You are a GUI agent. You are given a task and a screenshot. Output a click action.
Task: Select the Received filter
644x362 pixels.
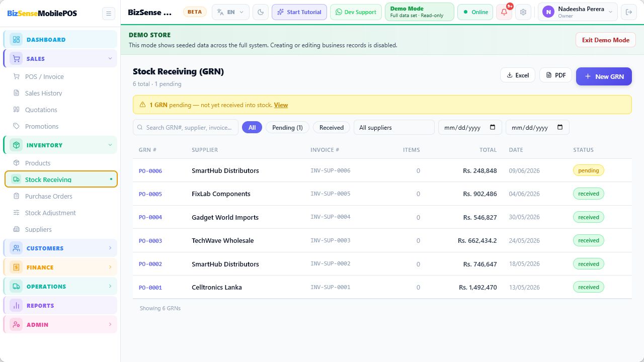click(x=332, y=128)
